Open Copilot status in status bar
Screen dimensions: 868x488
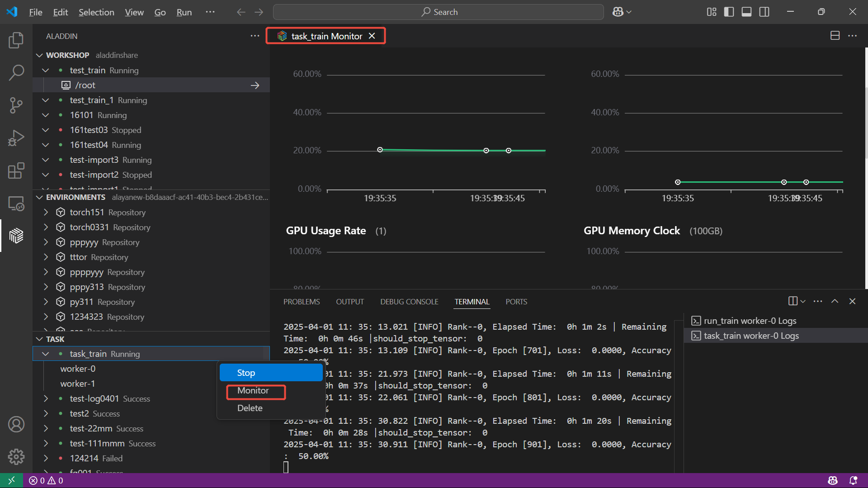833,480
